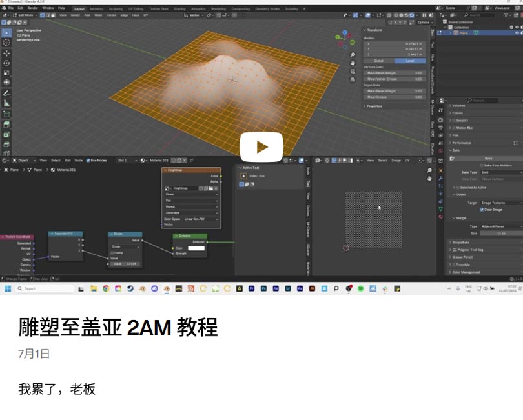
Task: Select the Measure tool in viewport toolbar
Action: (x=6, y=103)
